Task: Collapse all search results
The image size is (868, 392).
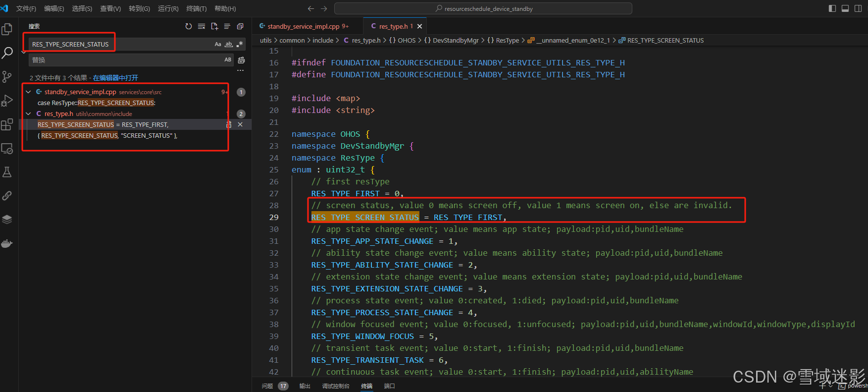Action: pyautogui.click(x=240, y=26)
